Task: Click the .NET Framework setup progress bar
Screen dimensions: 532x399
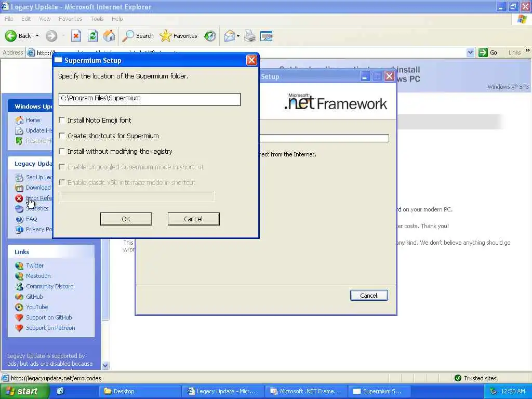Action: pyautogui.click(x=324, y=138)
